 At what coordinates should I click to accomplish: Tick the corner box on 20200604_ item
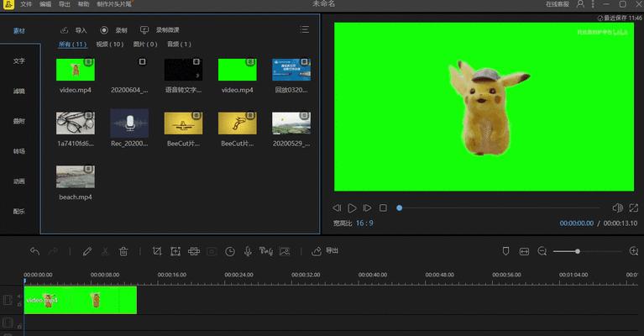[142, 61]
